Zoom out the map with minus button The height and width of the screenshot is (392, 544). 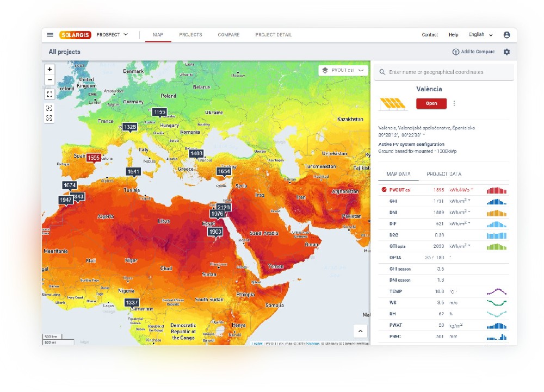coord(50,80)
